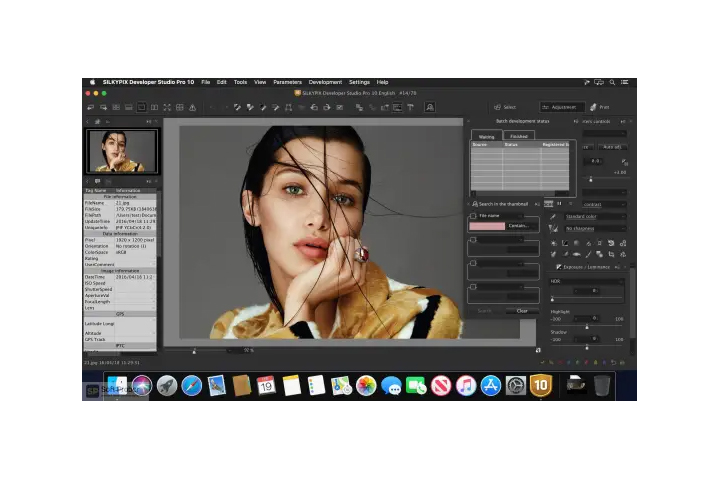Click the next image arrow icon

pos(103,107)
